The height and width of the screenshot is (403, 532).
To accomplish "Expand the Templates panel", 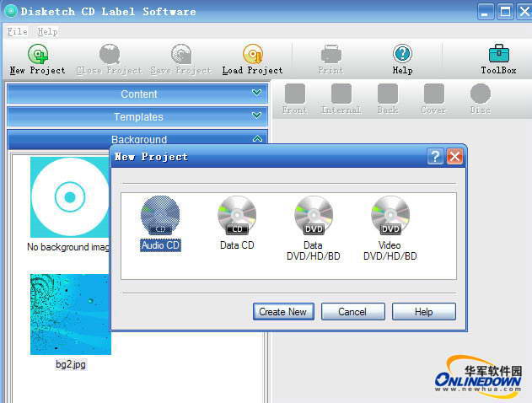I will pos(137,116).
